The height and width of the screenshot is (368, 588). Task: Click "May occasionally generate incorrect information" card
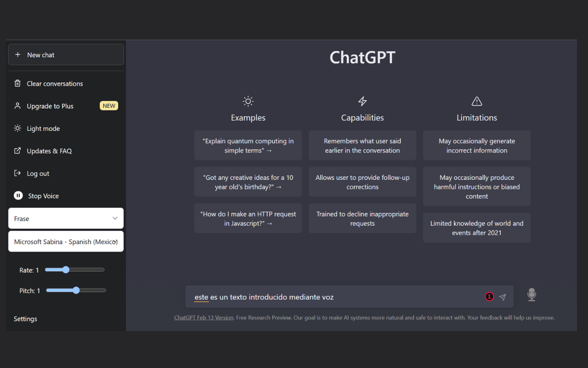[477, 145]
